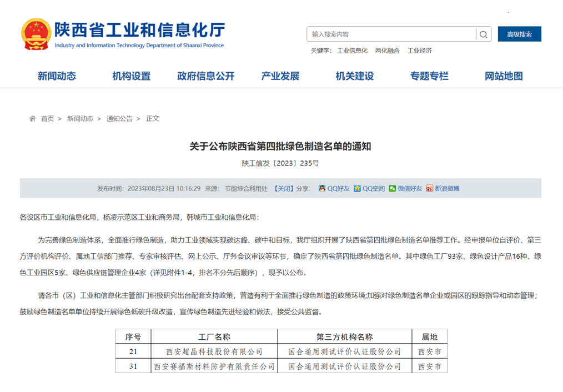
Task: Click the national emblem site logo
Action: click(35, 34)
